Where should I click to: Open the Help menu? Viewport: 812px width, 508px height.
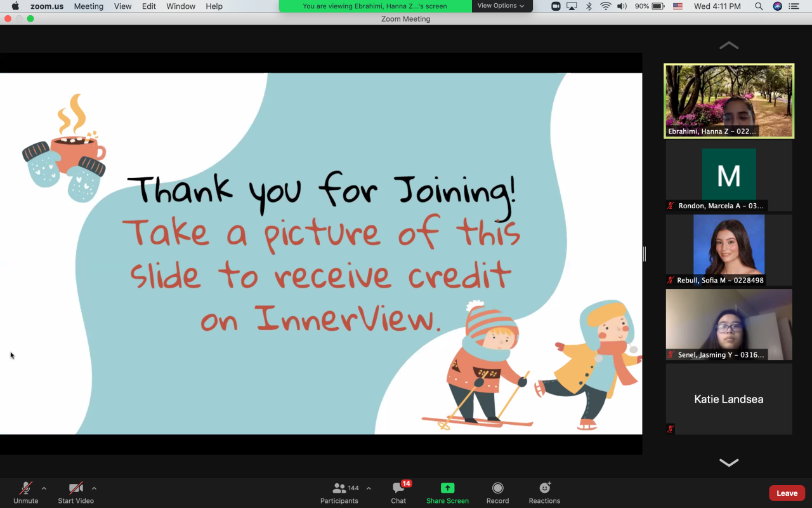(x=214, y=6)
